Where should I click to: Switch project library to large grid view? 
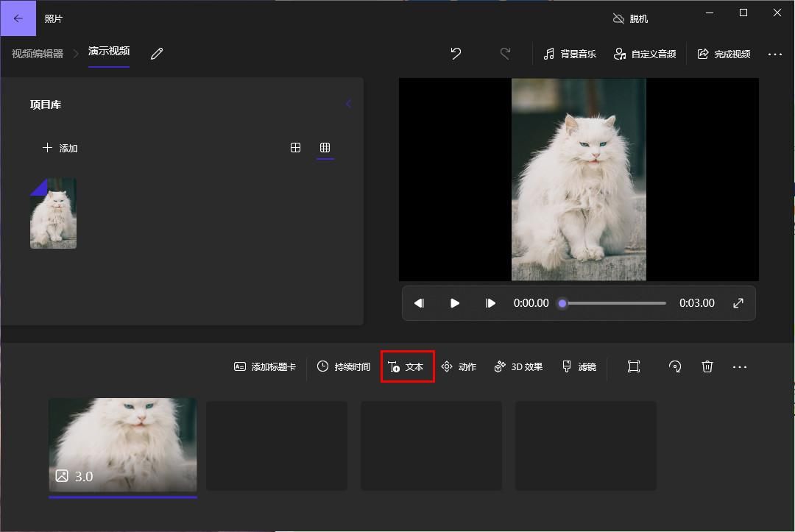pos(295,147)
